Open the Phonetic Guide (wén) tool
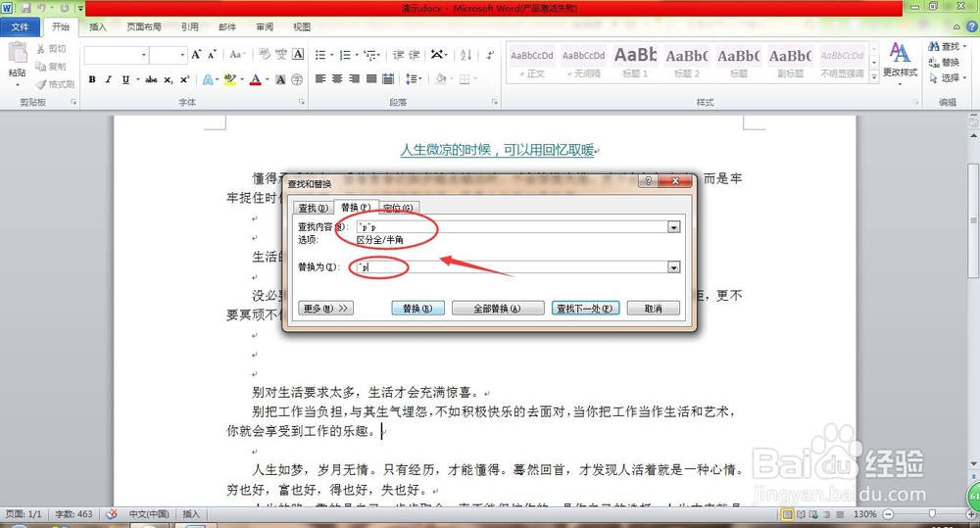Screen dimensions: 980x528 coord(281,54)
